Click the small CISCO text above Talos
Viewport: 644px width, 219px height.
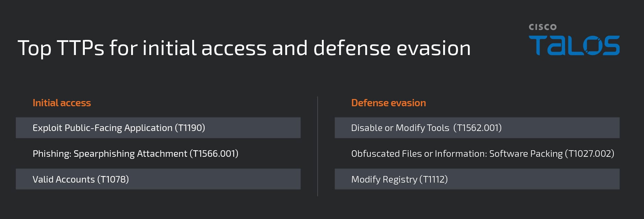542,27
